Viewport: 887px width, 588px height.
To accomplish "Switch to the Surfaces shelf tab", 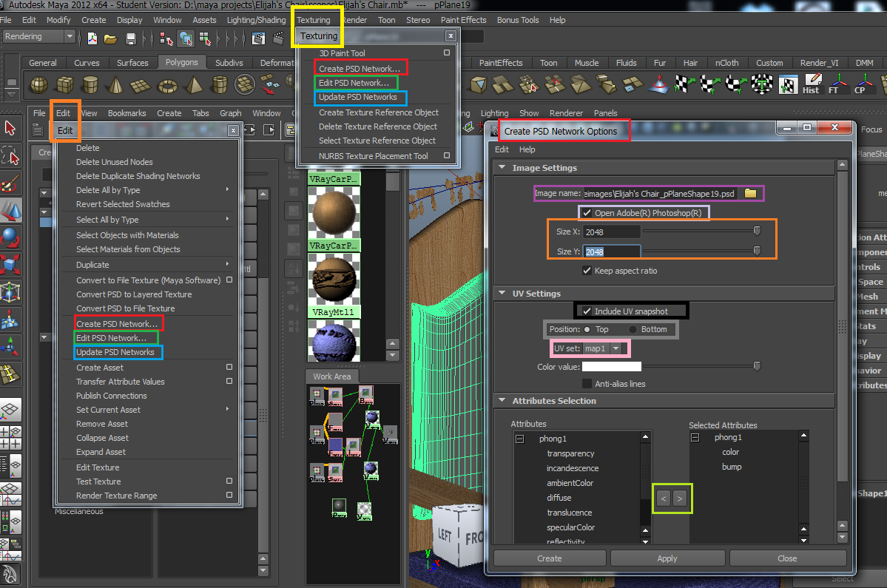I will click(132, 63).
